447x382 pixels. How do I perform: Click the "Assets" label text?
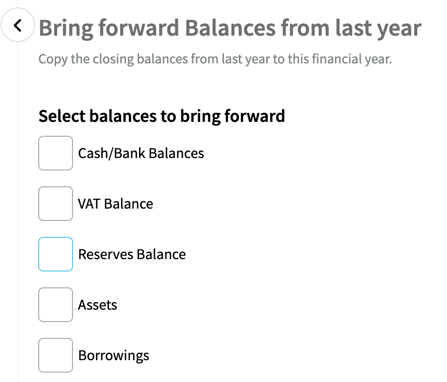[98, 305]
